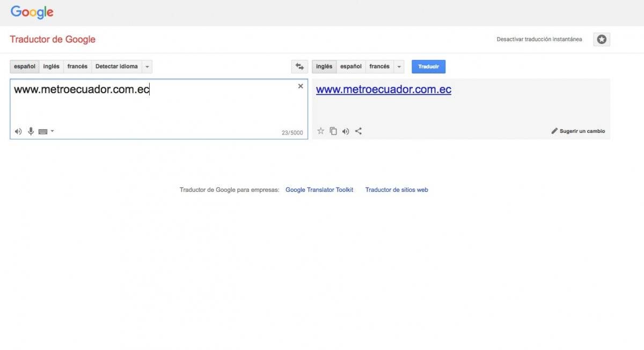Click inside the source text box

point(159,109)
